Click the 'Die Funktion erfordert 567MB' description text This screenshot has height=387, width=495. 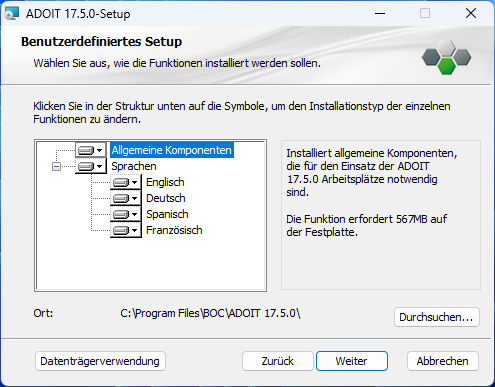[366, 226]
